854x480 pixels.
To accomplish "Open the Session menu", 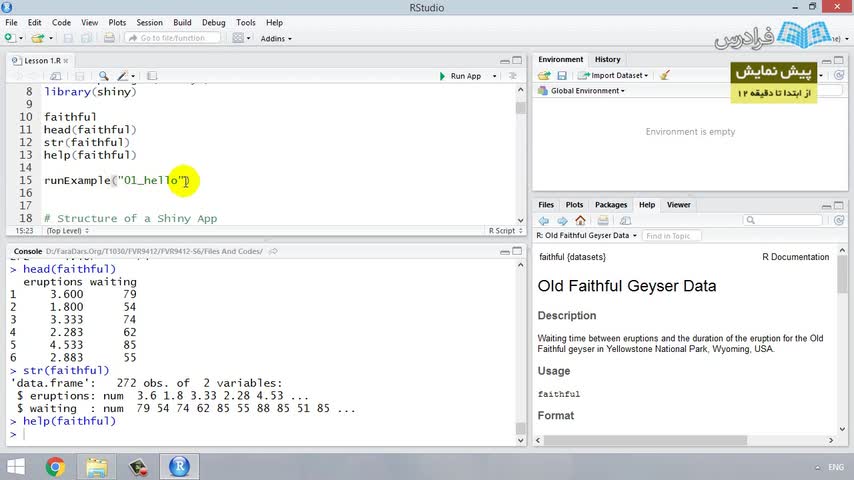I will 149,22.
